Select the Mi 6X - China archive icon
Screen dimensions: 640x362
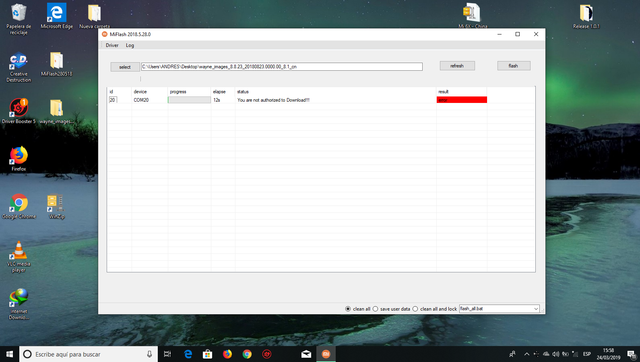click(472, 16)
